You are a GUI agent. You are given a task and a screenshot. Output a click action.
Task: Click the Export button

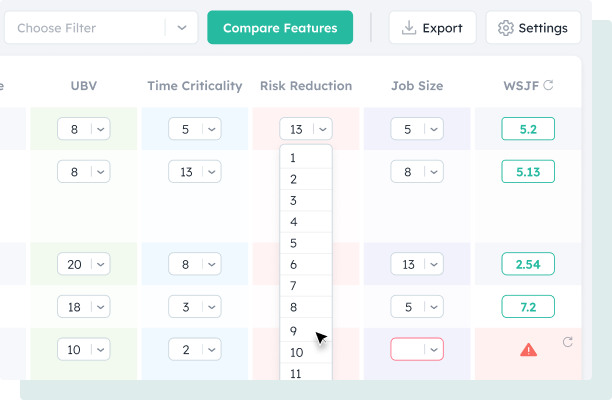point(432,28)
